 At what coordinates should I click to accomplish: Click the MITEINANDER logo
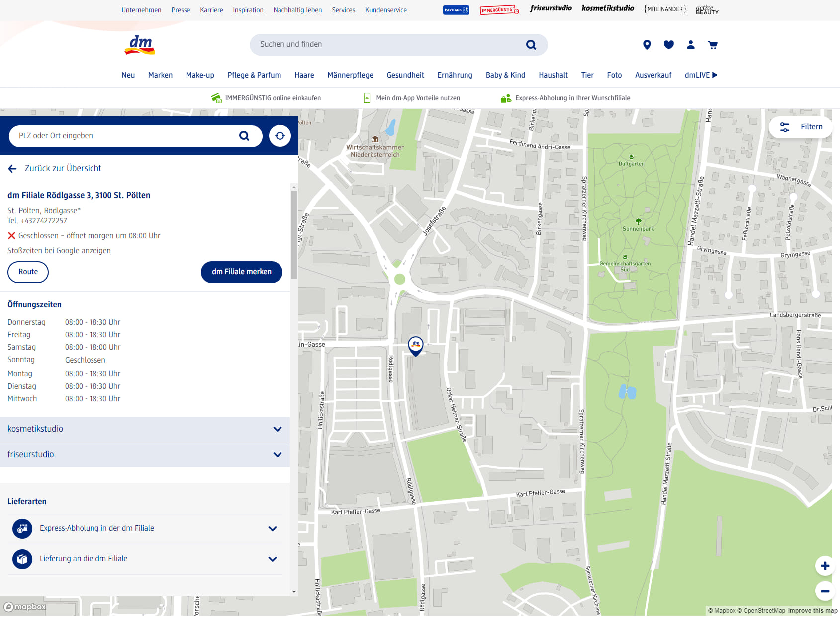click(665, 9)
